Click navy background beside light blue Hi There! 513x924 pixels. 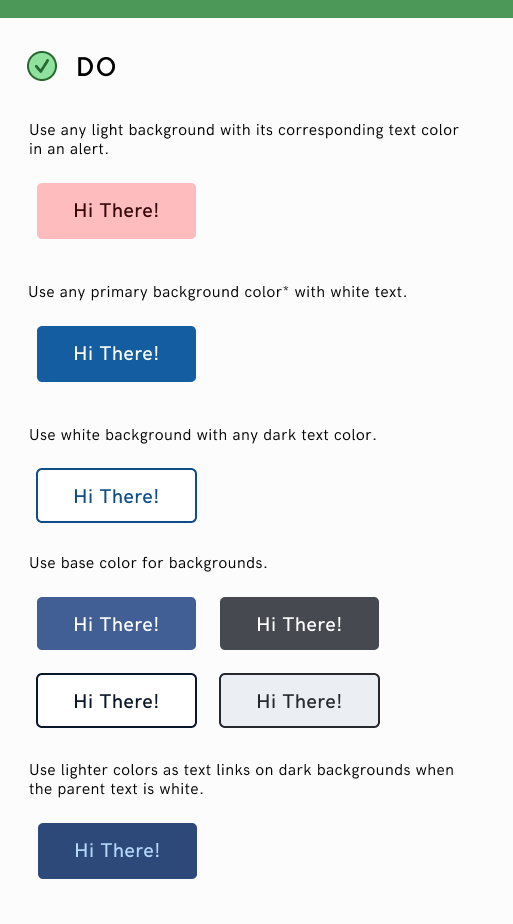56,850
